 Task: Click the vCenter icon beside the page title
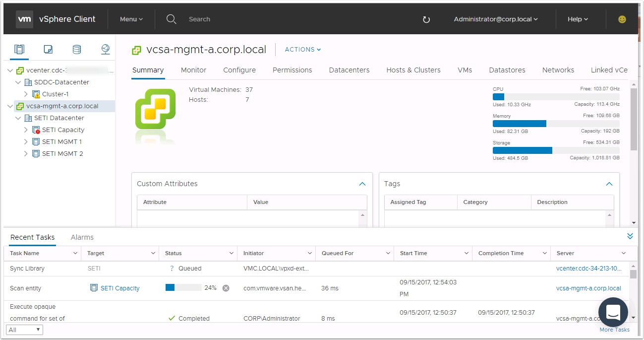(136, 50)
